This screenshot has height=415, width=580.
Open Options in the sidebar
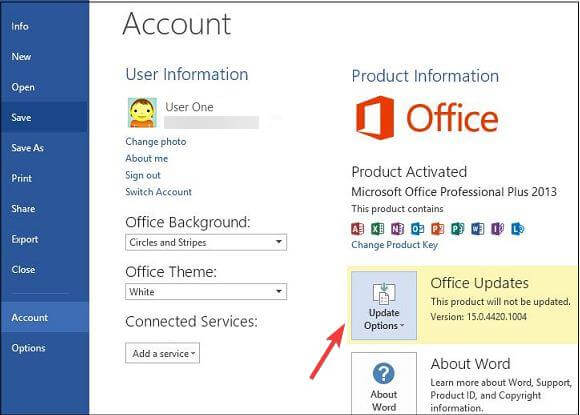click(44, 348)
